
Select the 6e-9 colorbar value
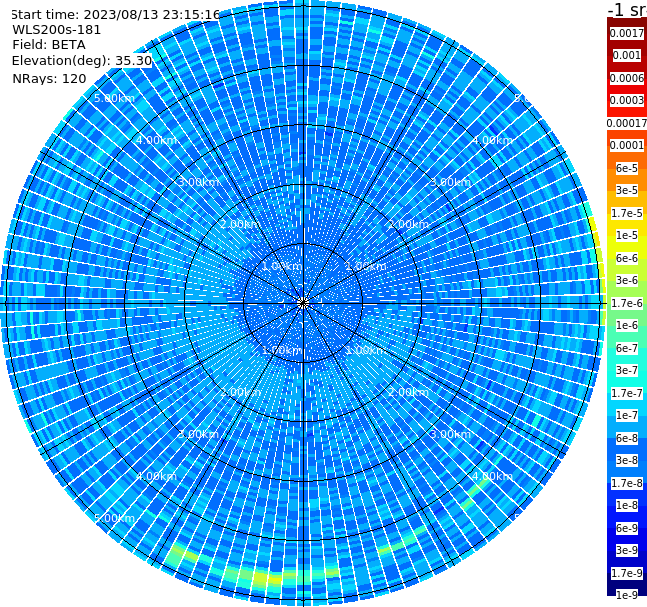click(627, 528)
